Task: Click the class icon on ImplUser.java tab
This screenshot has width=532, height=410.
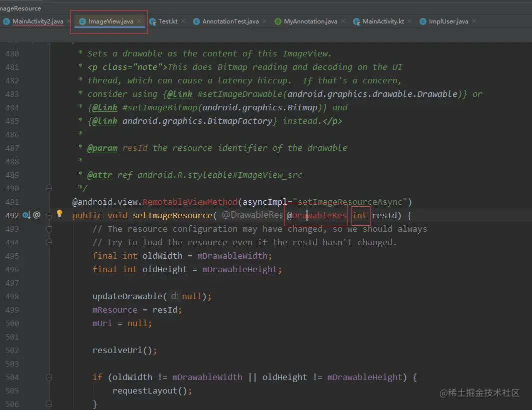Action: (423, 21)
